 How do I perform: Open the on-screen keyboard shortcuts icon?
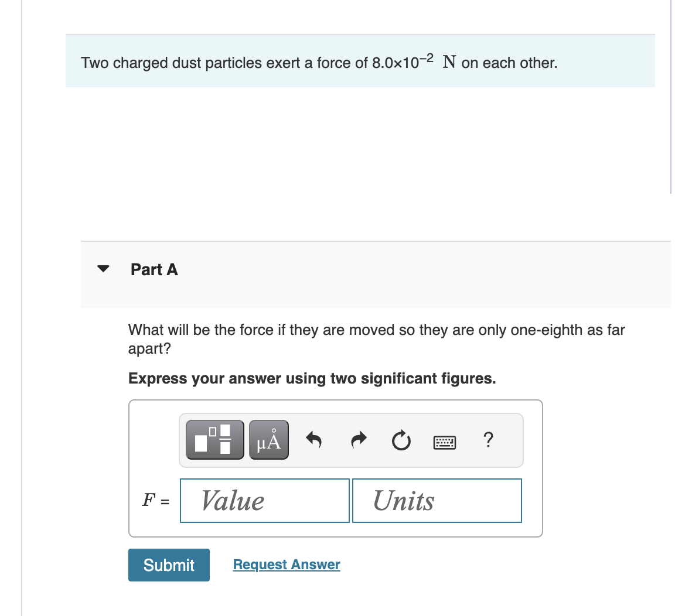[x=445, y=442]
